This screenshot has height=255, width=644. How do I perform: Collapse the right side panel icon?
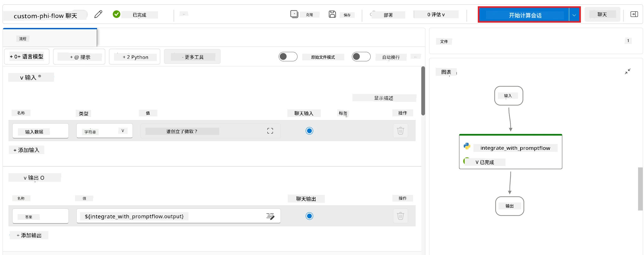(634, 14)
